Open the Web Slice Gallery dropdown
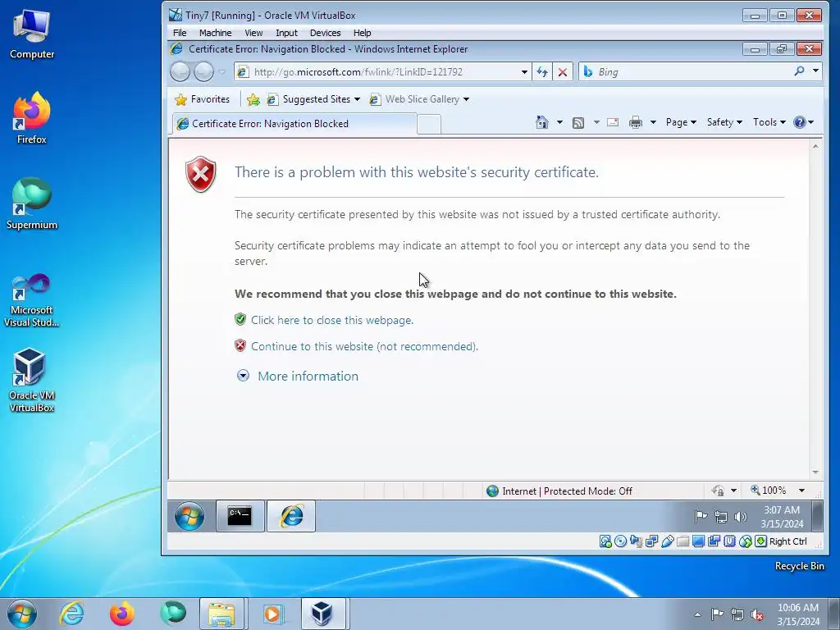This screenshot has height=630, width=840. tap(419, 99)
